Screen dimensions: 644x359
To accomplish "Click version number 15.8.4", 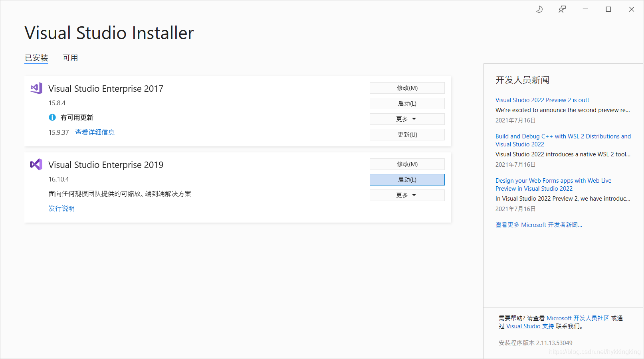I will pyautogui.click(x=57, y=103).
